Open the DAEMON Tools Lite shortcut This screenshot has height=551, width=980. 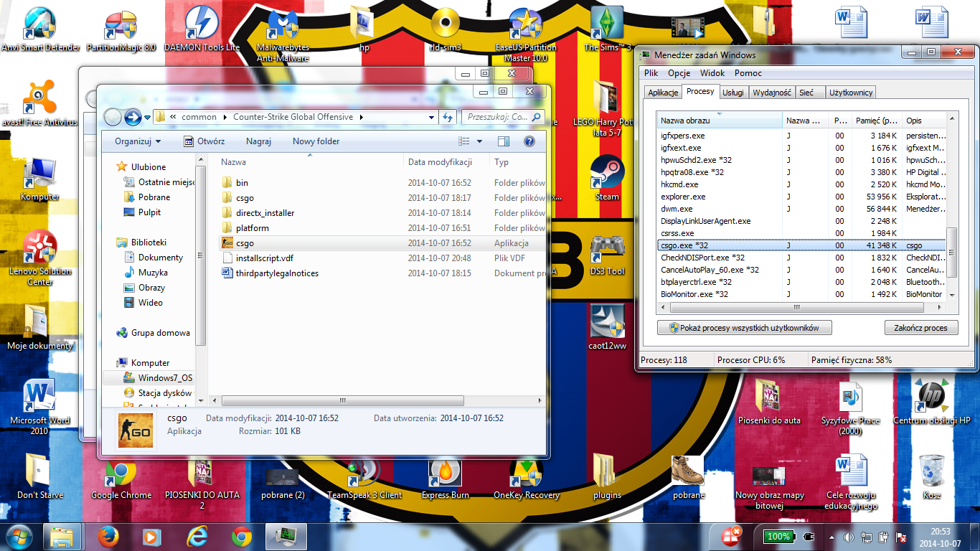click(202, 30)
